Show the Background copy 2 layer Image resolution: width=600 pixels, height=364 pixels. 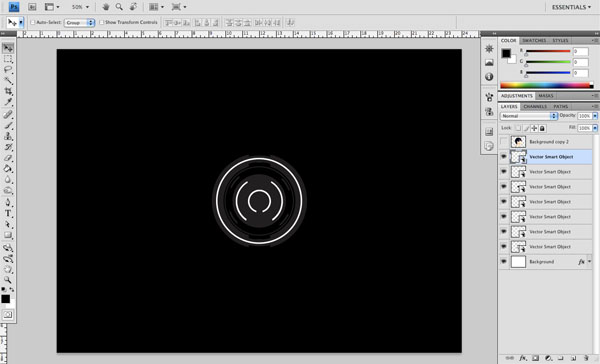point(504,142)
